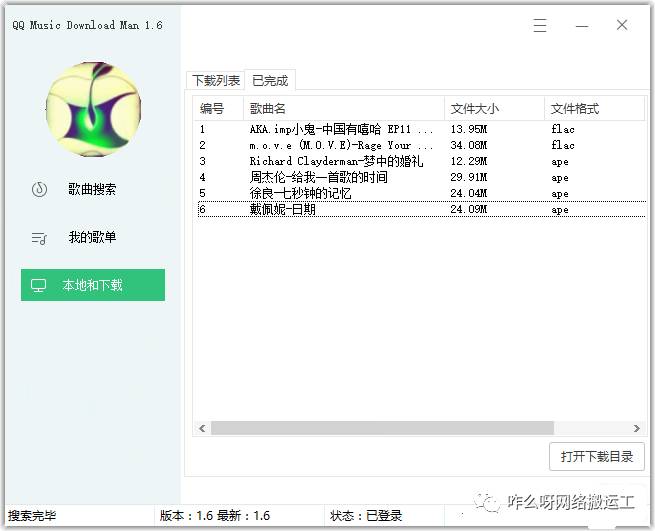
Task: Click the 编号 column header
Action: [x=218, y=109]
